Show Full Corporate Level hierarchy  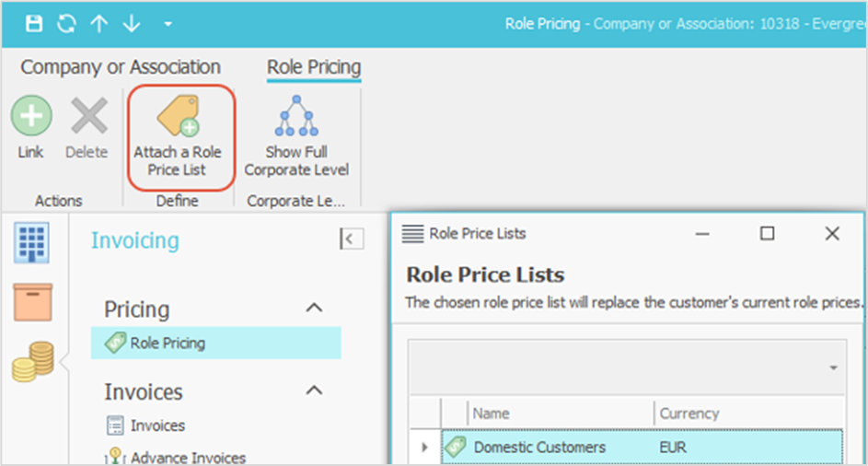click(296, 136)
